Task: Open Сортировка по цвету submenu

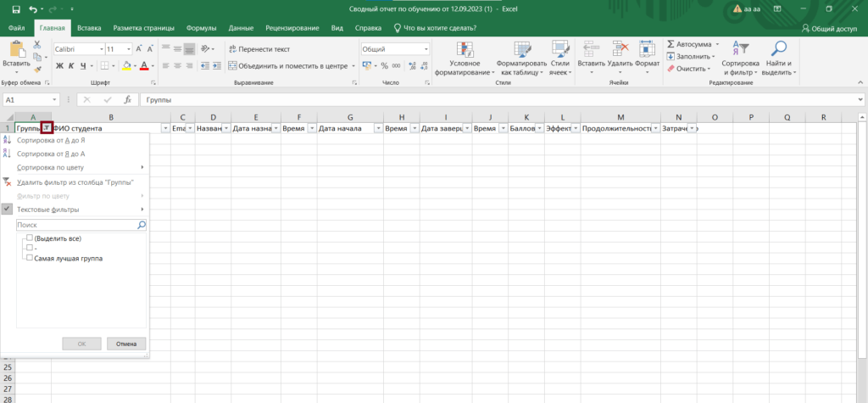Action: click(75, 167)
